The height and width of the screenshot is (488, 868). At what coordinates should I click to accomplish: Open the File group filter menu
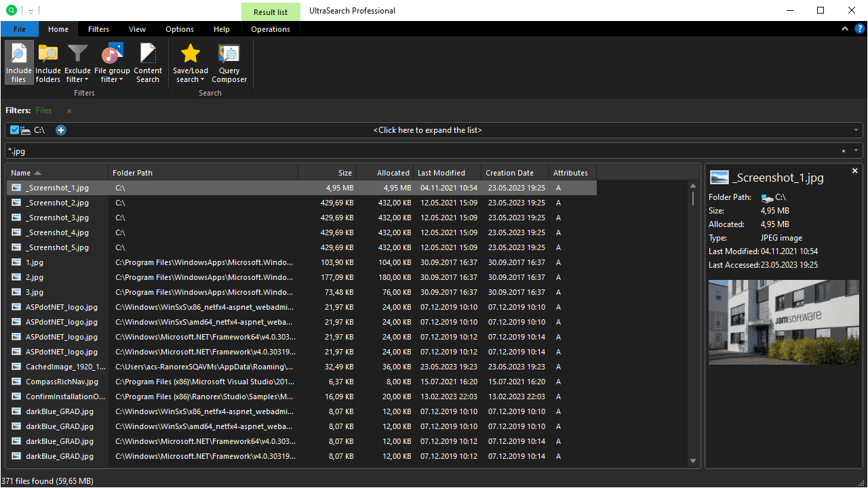pos(112,62)
